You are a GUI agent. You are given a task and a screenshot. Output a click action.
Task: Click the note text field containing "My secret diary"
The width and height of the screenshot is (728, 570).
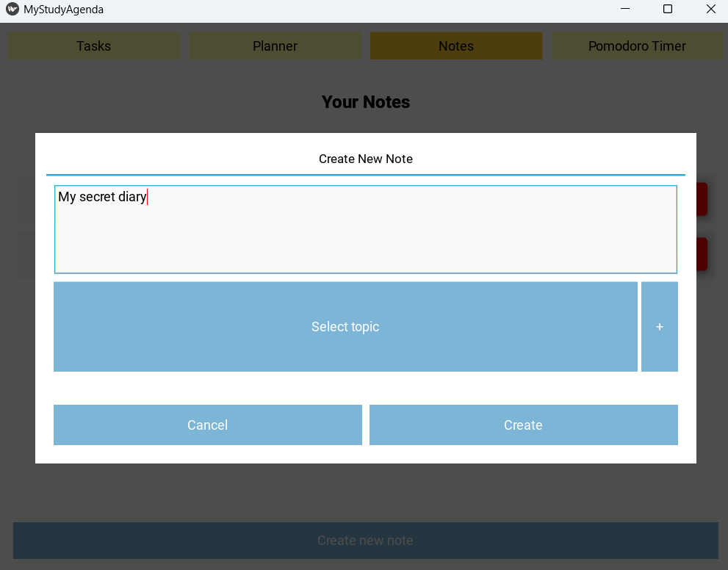click(365, 229)
